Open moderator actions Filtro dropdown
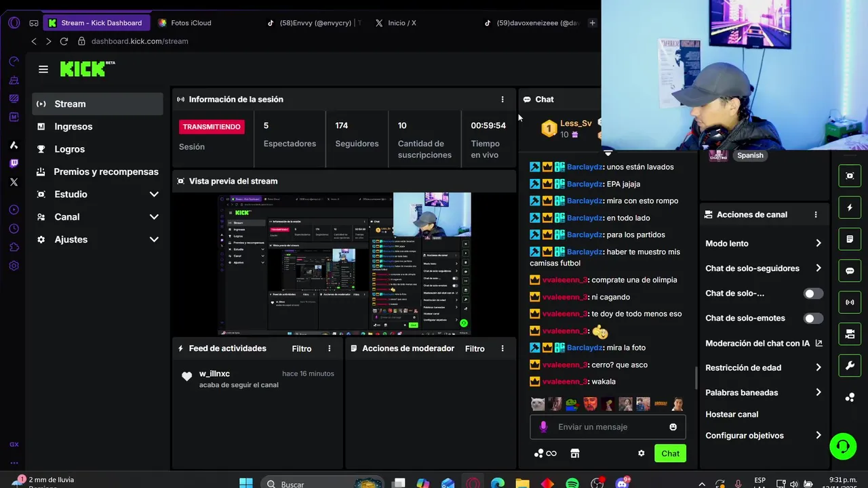 tap(475, 348)
